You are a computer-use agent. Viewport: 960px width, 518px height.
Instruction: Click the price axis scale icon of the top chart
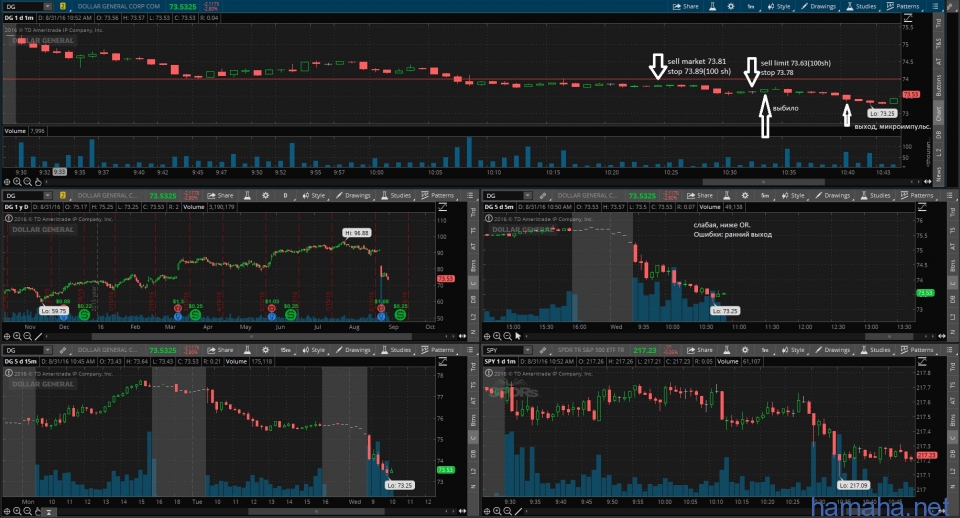(x=908, y=18)
